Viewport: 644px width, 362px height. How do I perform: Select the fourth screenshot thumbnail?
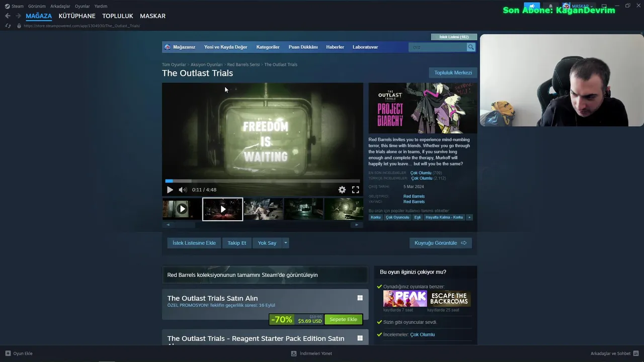tap(303, 209)
